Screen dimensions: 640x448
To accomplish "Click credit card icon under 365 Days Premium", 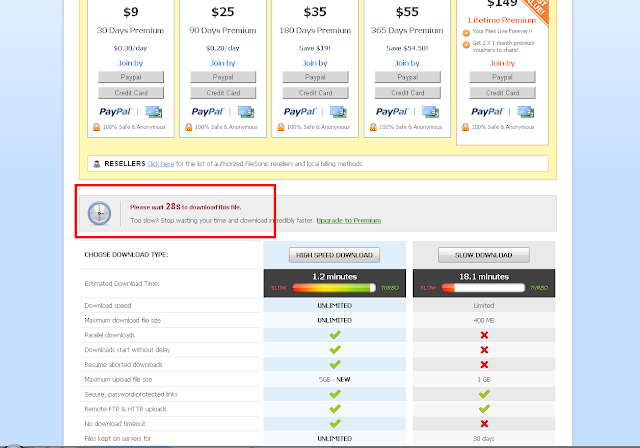I will (x=431, y=111).
